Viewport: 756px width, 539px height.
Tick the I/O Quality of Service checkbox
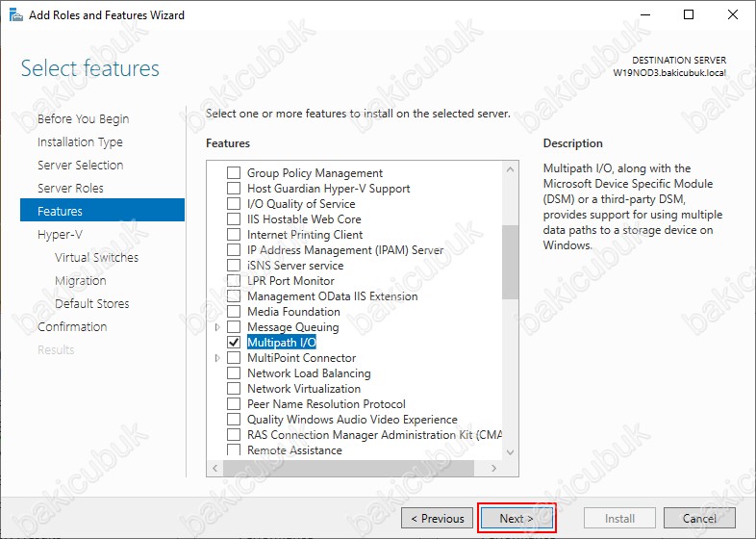point(234,204)
